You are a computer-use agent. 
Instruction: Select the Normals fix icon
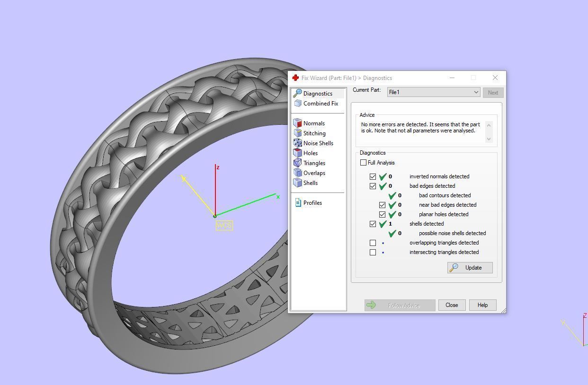pyautogui.click(x=297, y=123)
